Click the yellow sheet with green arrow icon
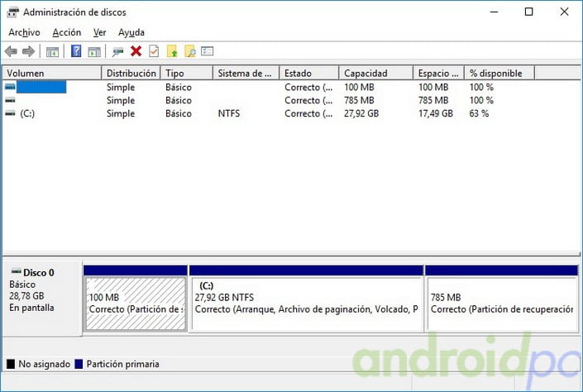Image resolution: width=583 pixels, height=392 pixels. point(172,51)
